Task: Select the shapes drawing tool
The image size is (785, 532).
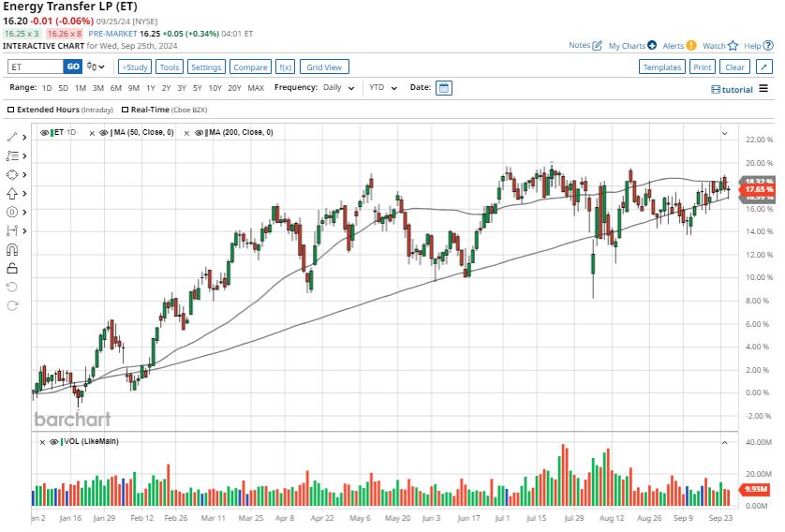Action: 12,174
